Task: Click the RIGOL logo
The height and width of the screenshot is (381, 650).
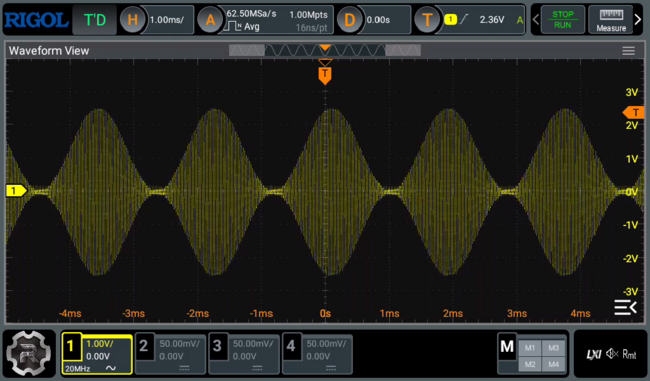Action: (x=36, y=20)
